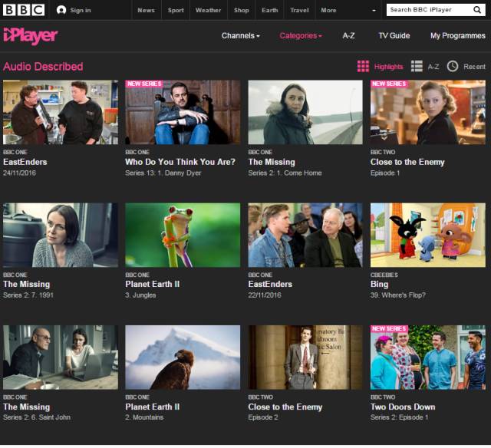
Task: Go to BBC Sport
Action: pyautogui.click(x=176, y=10)
